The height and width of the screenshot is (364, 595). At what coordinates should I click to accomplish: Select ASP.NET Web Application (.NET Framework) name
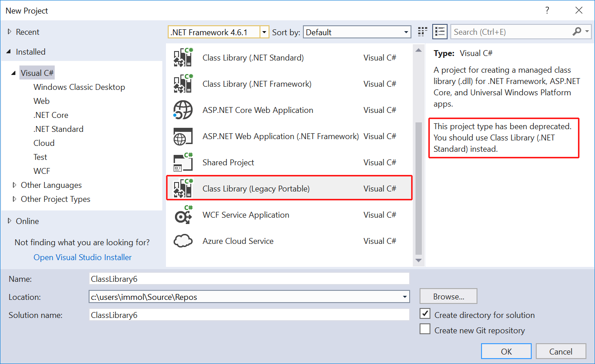click(281, 136)
